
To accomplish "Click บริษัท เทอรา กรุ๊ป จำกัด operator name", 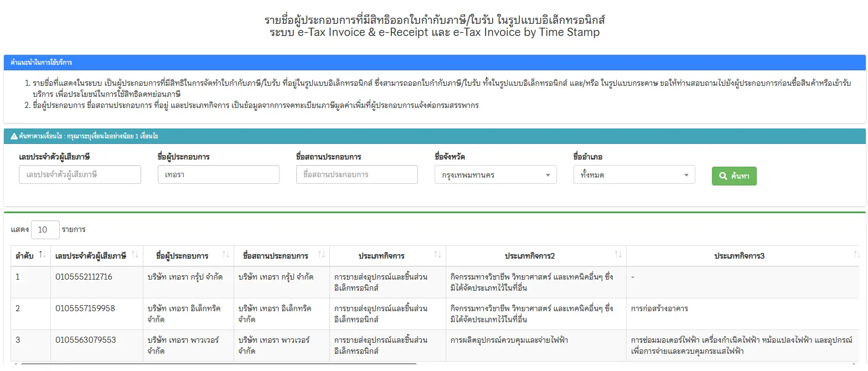I will pyautogui.click(x=185, y=277).
